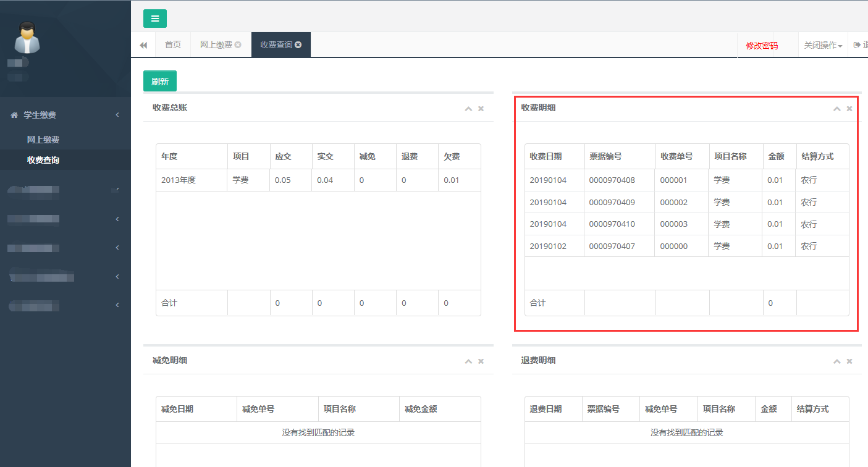
Task: Click the green hamburger menu button
Action: (x=155, y=19)
